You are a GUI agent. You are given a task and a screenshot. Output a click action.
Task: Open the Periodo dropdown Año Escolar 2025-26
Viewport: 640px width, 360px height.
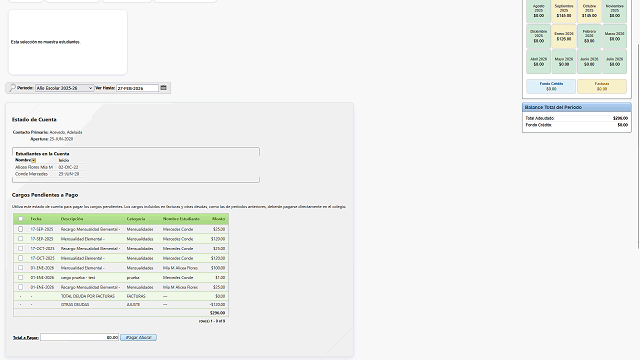(x=64, y=88)
